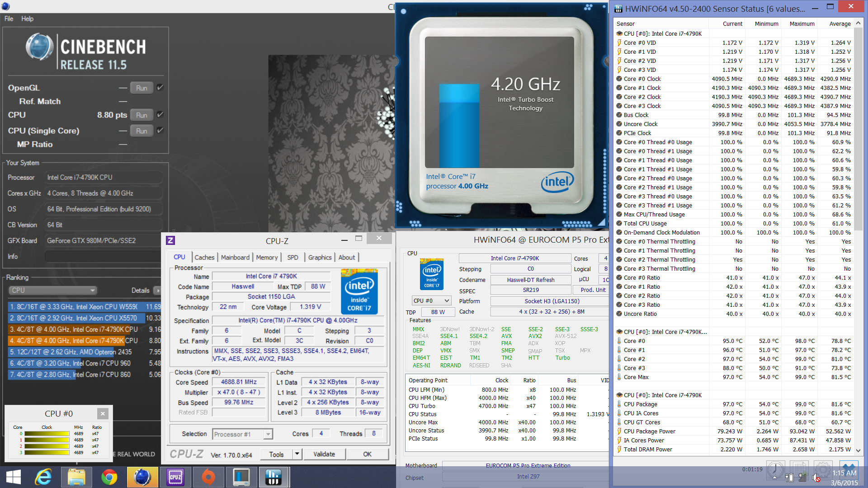Switch to the Memory tab in CPU-Z

pyautogui.click(x=267, y=258)
